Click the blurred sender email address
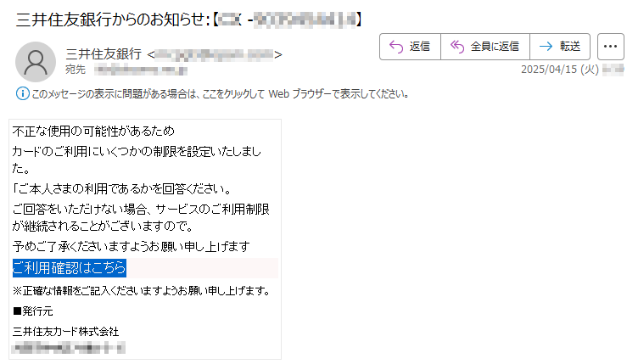The height and width of the screenshot is (364, 627). coord(215,54)
